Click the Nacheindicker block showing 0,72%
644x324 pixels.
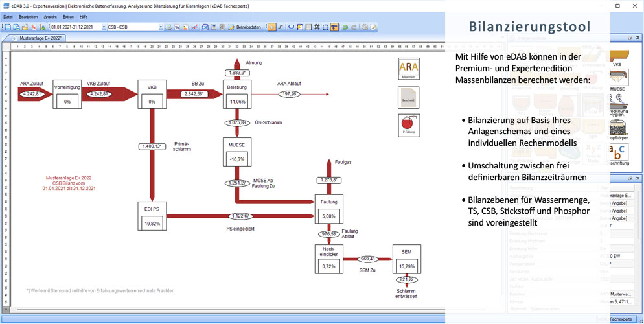point(328,259)
